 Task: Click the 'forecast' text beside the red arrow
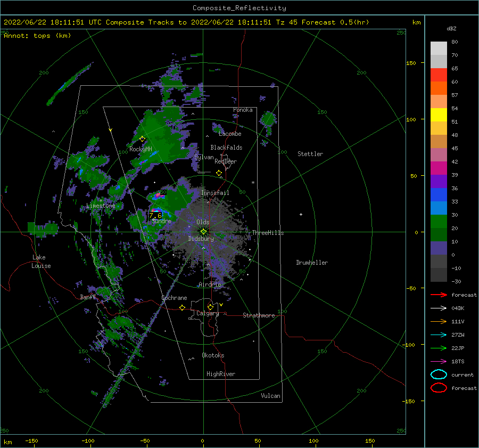(x=464, y=295)
